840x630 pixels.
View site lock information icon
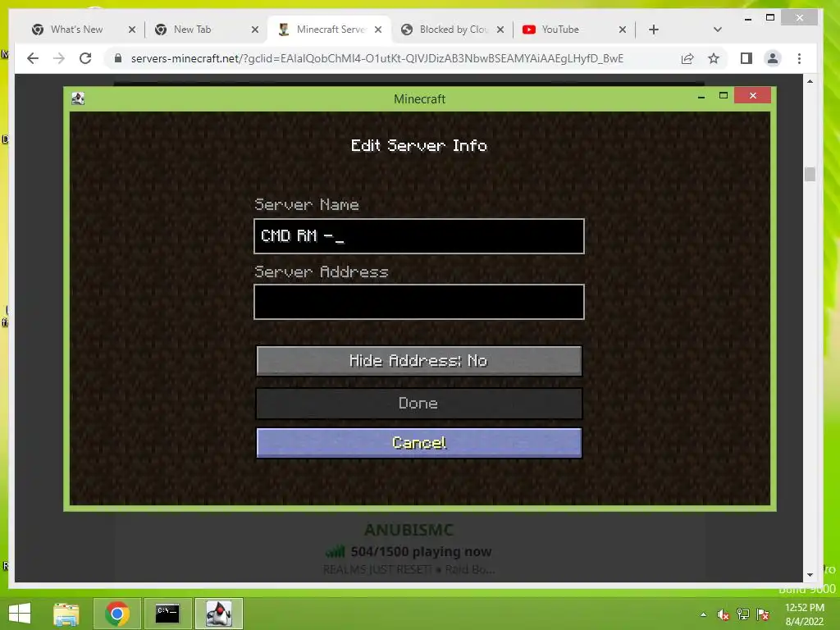[x=118, y=58]
